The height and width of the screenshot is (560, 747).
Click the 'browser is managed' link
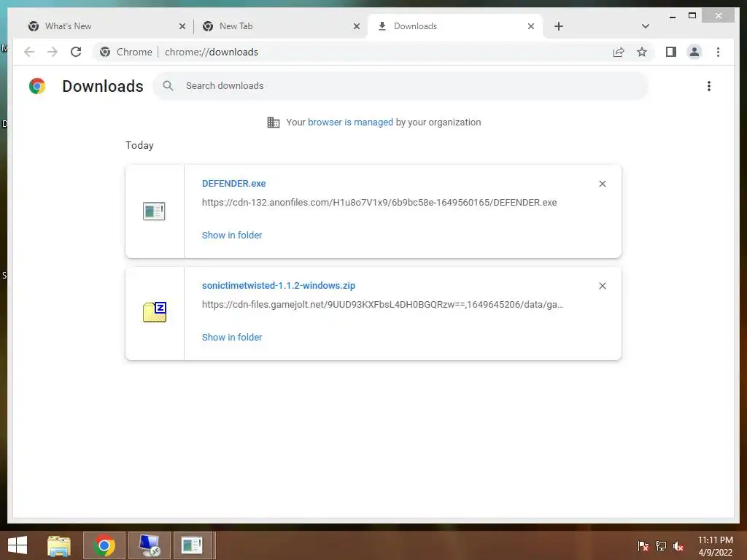pyautogui.click(x=350, y=122)
